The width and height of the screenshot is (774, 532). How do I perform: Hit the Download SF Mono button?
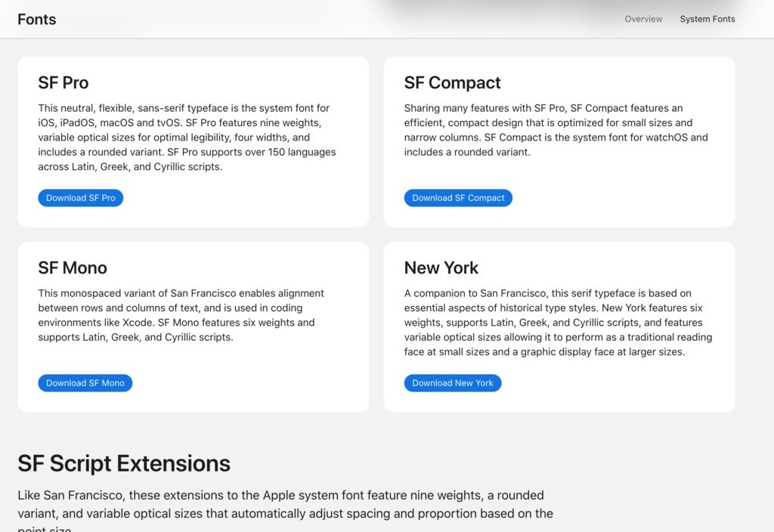coord(85,383)
